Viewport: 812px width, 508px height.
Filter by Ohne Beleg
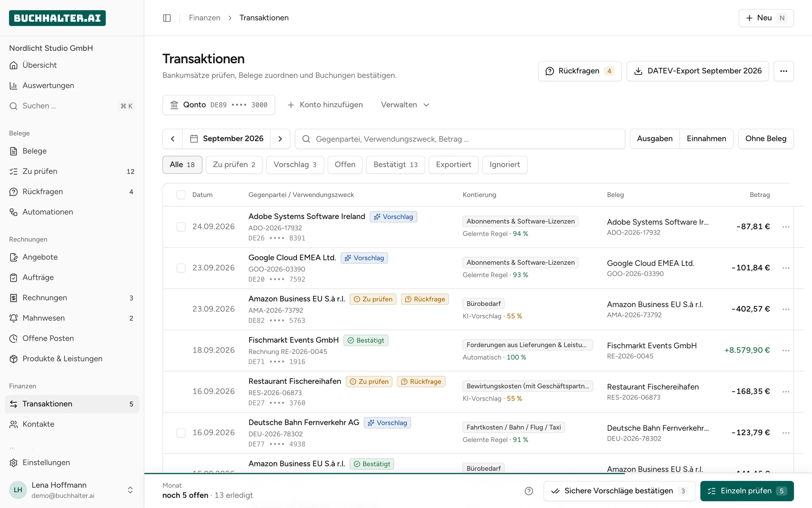point(766,139)
